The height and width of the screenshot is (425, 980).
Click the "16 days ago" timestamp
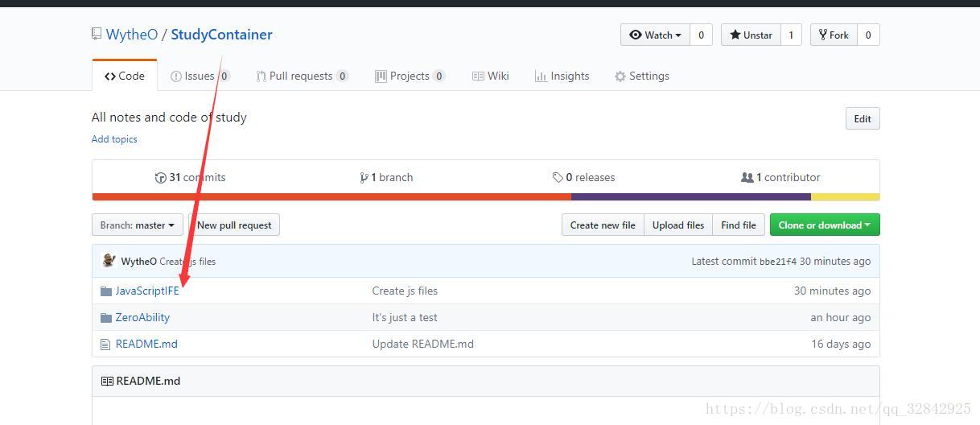pyautogui.click(x=841, y=344)
